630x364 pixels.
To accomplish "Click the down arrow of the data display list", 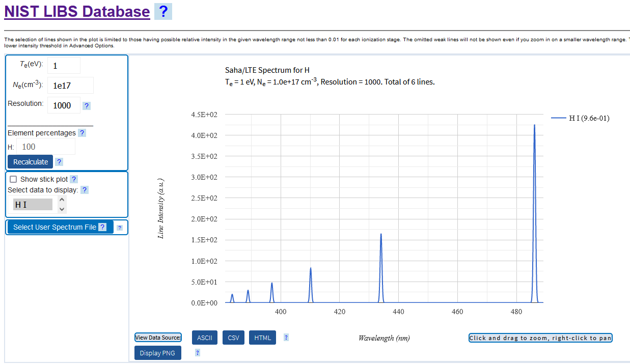I will (62, 209).
